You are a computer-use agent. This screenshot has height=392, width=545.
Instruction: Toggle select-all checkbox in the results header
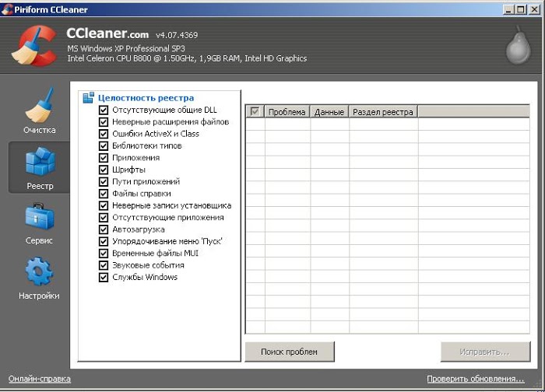coord(255,112)
